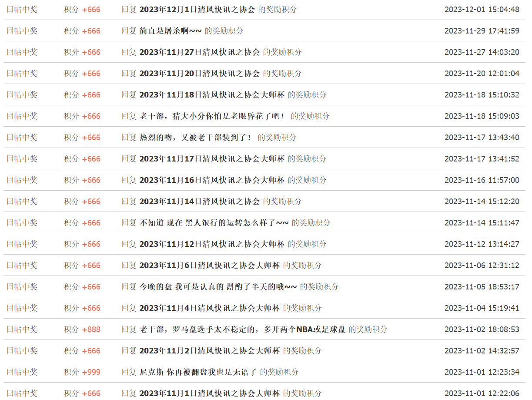Visit the 2023年11月20日清风快讯之协会 thread
The width and height of the screenshot is (532, 400).
tap(199, 74)
